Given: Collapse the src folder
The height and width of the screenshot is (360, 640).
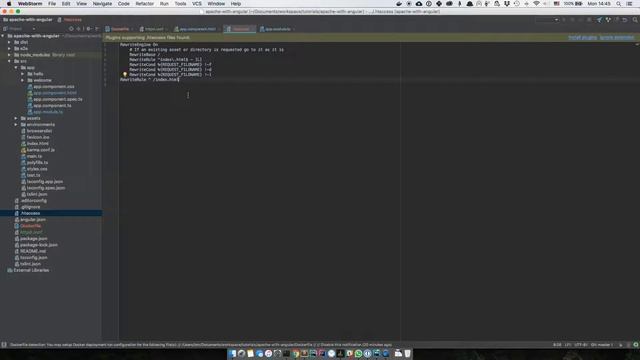Looking at the screenshot, I should [9, 61].
